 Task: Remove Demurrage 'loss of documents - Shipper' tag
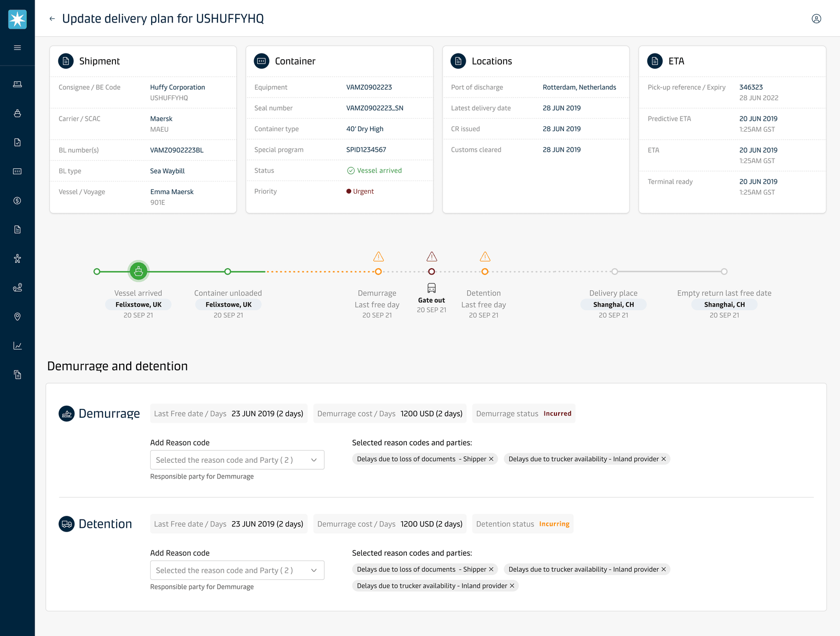pos(491,459)
